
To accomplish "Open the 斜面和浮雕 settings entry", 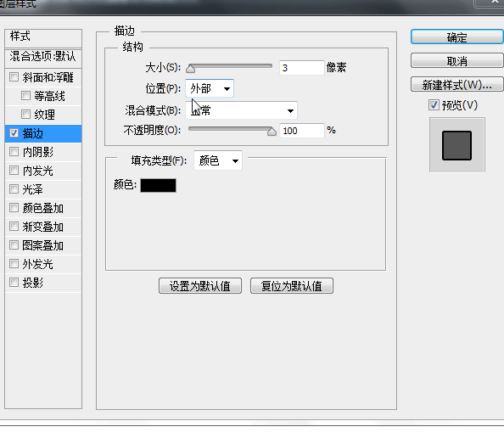I will point(48,77).
